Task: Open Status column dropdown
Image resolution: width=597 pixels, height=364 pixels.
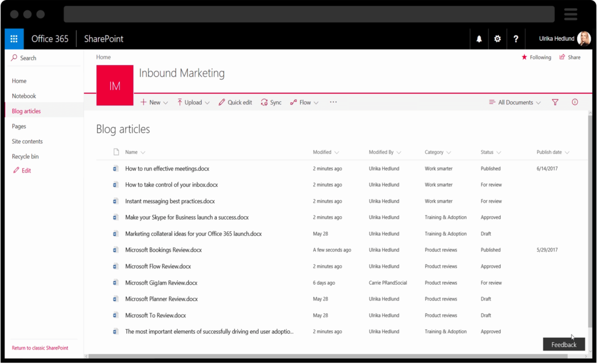Action: (499, 153)
